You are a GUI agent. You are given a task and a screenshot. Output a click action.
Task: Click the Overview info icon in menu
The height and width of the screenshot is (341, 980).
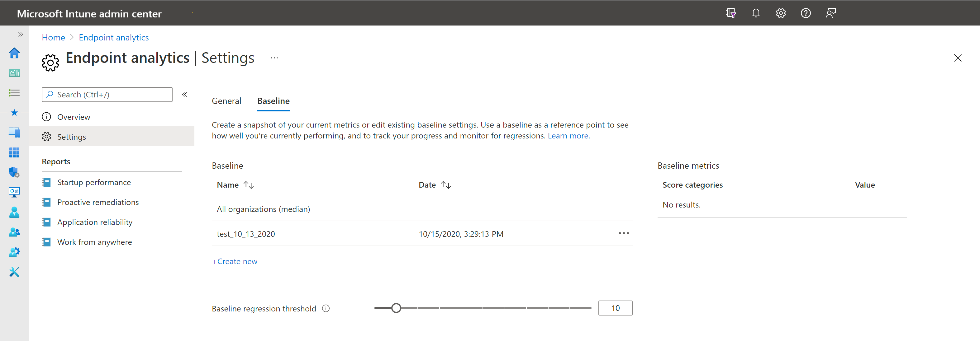(46, 117)
